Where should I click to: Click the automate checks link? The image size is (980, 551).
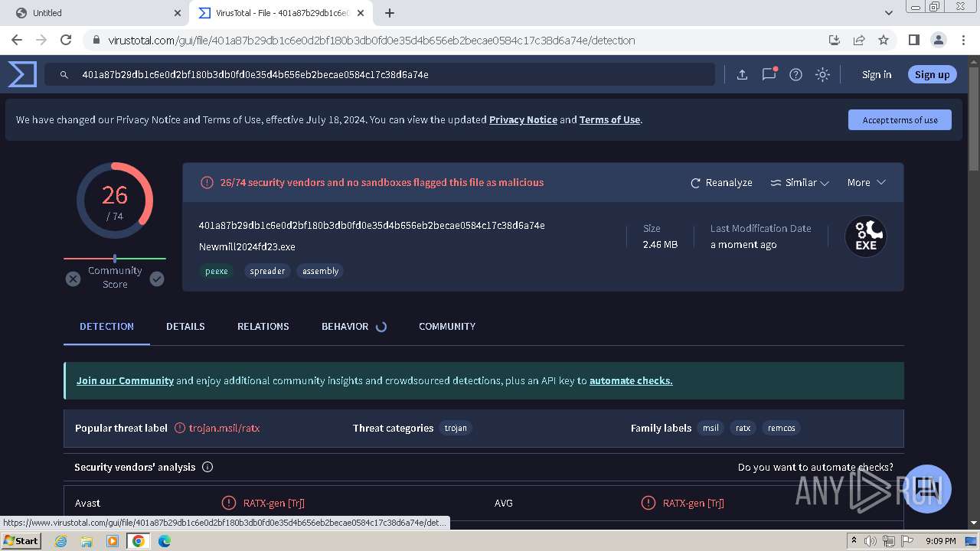(631, 380)
